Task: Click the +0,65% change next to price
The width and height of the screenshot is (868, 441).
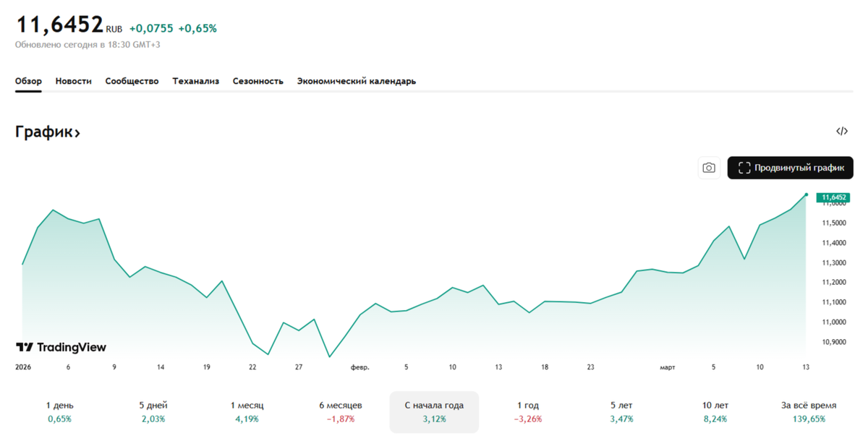Action: [x=197, y=28]
